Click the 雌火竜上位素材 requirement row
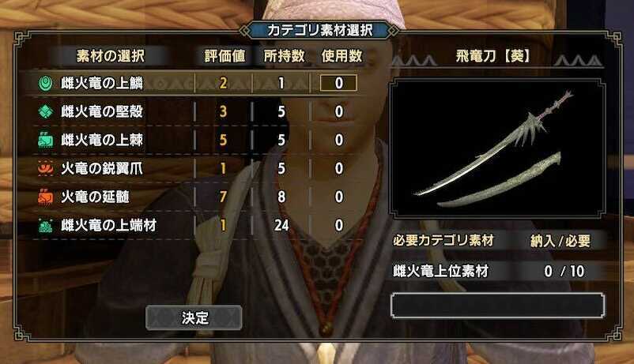The width and height of the screenshot is (634, 364). click(497, 271)
